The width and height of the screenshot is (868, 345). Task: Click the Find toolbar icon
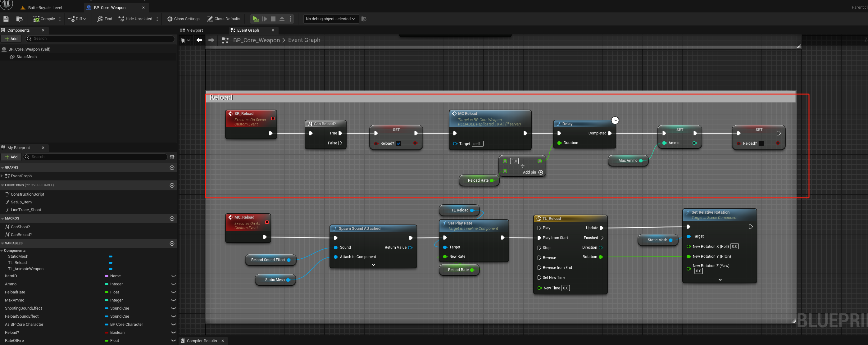[x=105, y=19]
